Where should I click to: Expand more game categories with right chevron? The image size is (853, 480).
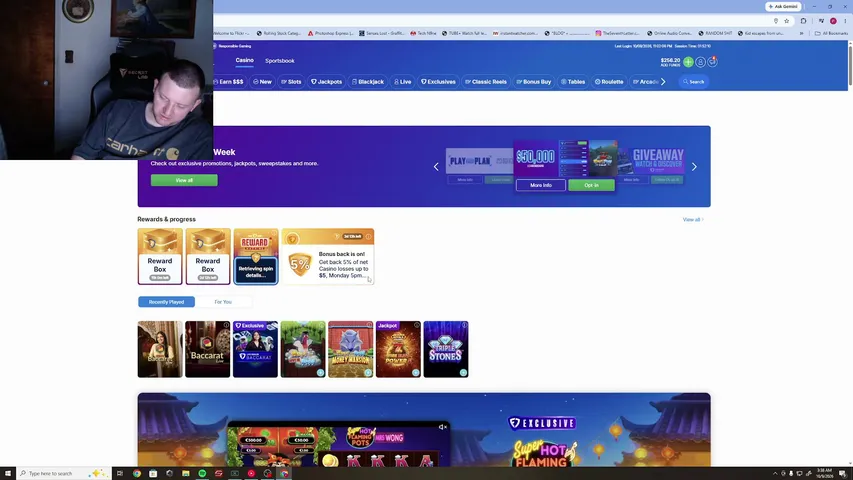663,82
